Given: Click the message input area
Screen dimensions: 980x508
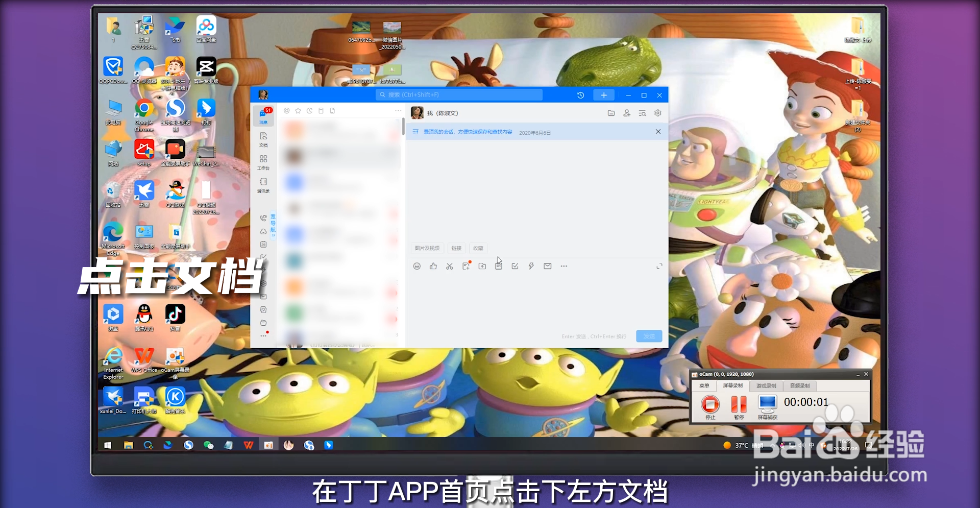Looking at the screenshot, I should point(536,301).
